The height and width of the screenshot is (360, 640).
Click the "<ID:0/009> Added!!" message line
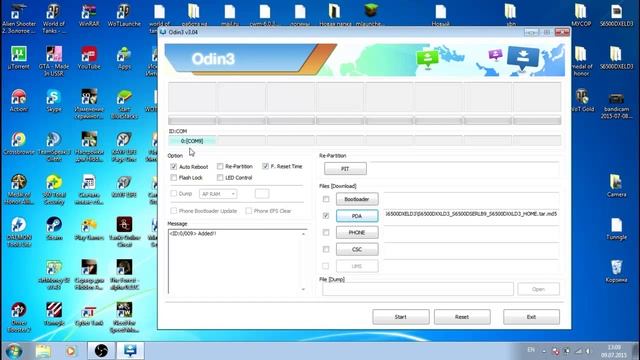pyautogui.click(x=193, y=233)
